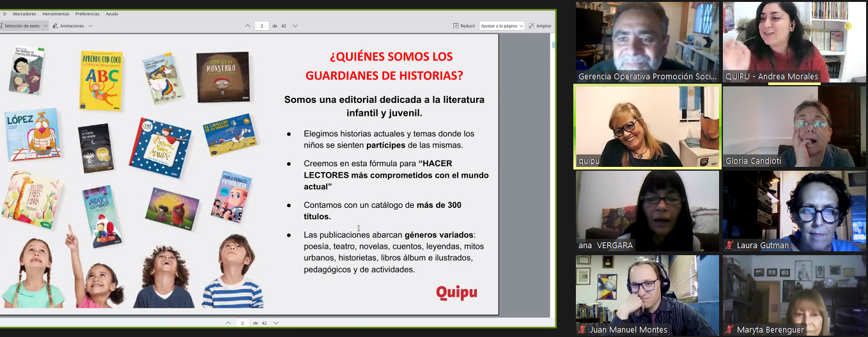868x337 pixels.
Task: Select the Pablo Penalti Futbolista book cover
Action: (231, 196)
